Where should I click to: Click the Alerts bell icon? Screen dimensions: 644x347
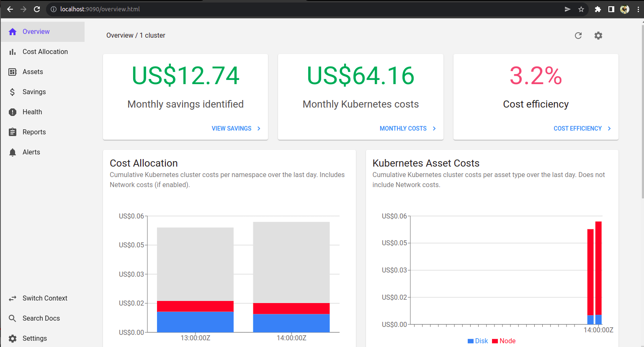(x=13, y=152)
